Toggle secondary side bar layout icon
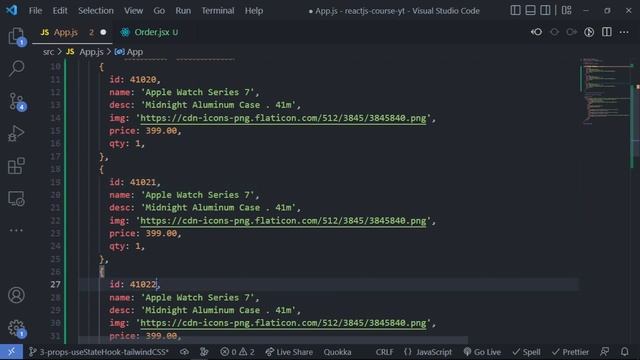Image resolution: width=640 pixels, height=360 pixels. point(545,10)
